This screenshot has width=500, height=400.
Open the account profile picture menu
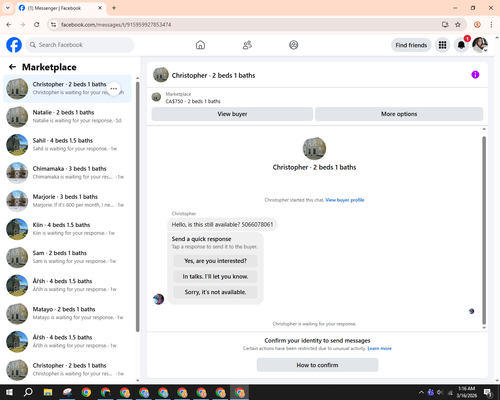coord(480,45)
